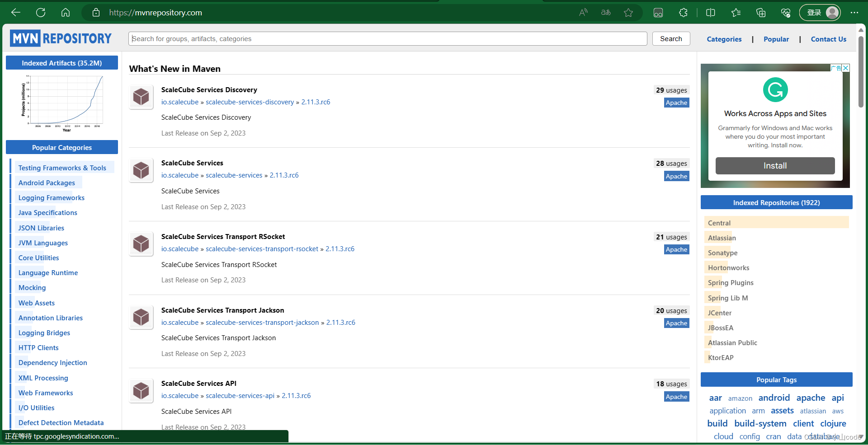Open version 2.11.3.rc6 of scalecube-services-transport-jackson
This screenshot has width=868, height=445.
pyautogui.click(x=341, y=323)
